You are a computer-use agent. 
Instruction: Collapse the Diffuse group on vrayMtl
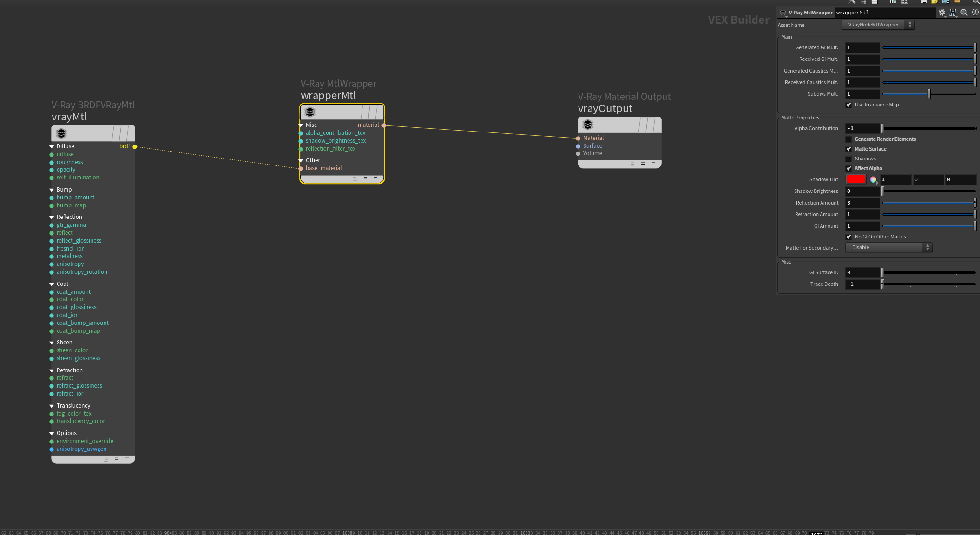(52, 146)
